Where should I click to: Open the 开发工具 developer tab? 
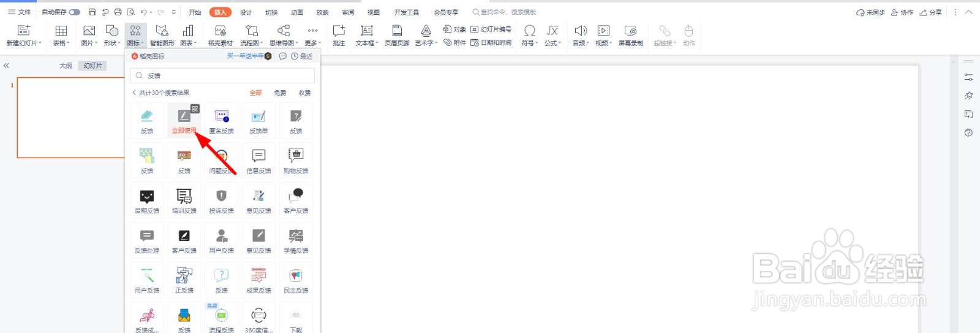point(407,12)
